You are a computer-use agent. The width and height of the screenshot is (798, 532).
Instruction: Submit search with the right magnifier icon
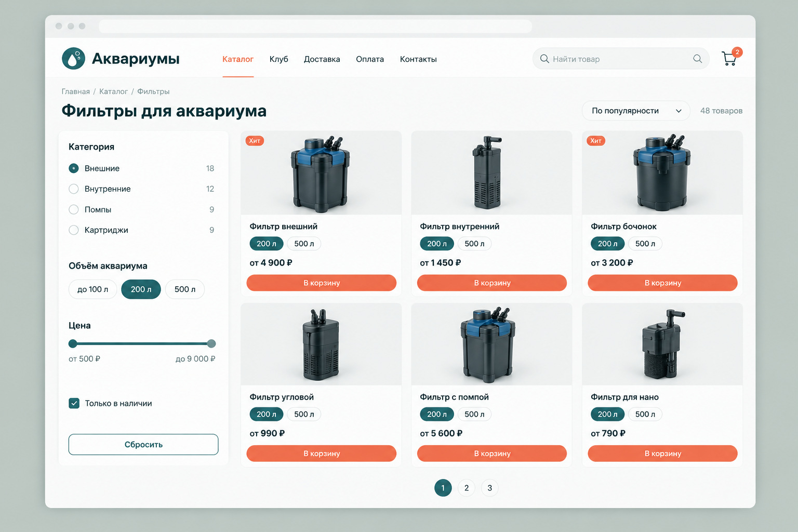coord(697,59)
